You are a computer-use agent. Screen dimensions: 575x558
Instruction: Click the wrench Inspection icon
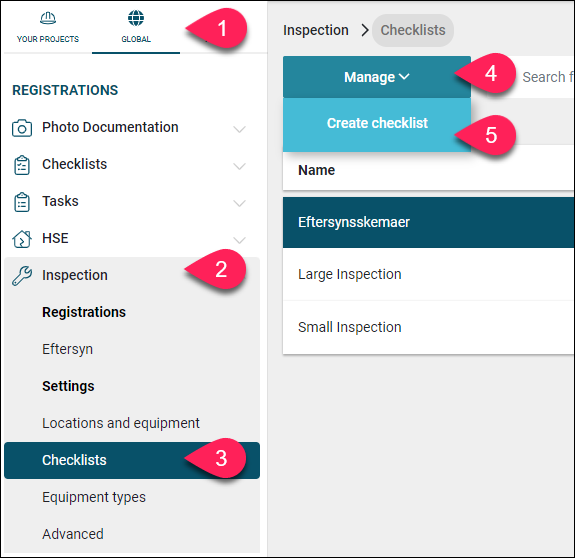(x=22, y=276)
